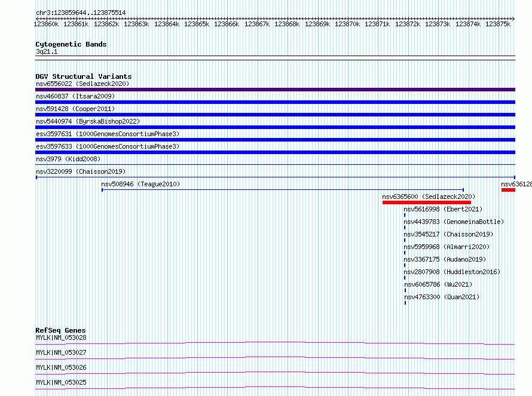The width and height of the screenshot is (532, 396).
Task: Click the 123864k ruler position
Action: [167, 24]
